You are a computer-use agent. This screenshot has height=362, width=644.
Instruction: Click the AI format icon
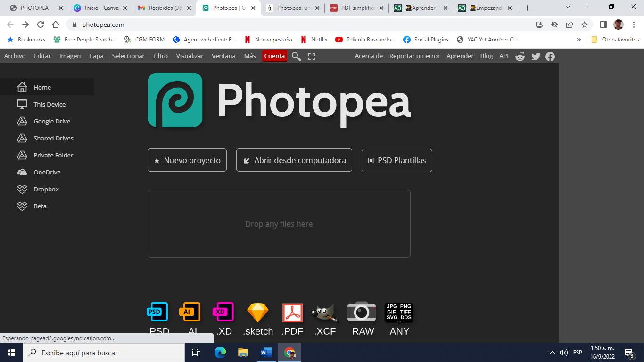[190, 312]
